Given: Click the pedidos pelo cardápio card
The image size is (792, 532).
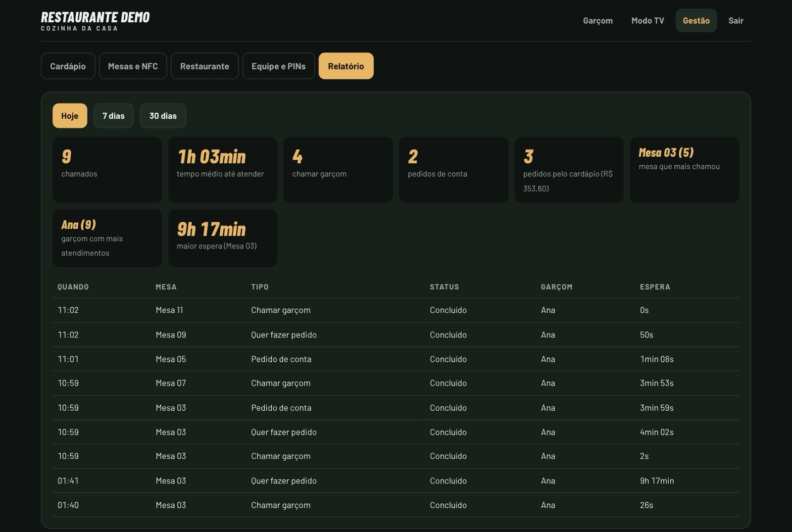Looking at the screenshot, I should (569, 170).
